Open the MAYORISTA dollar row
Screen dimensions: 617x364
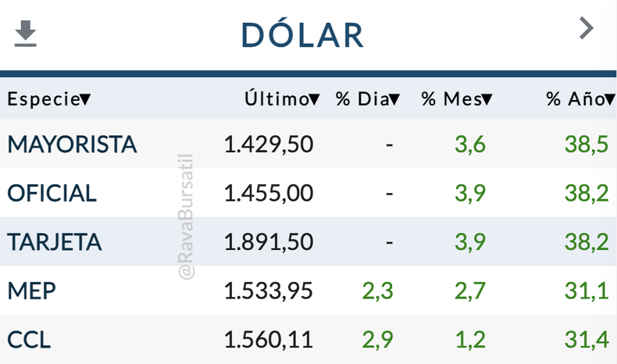coord(72,145)
